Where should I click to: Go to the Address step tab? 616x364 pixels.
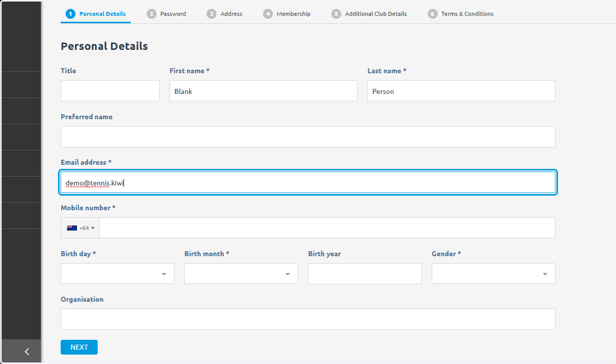click(x=225, y=14)
